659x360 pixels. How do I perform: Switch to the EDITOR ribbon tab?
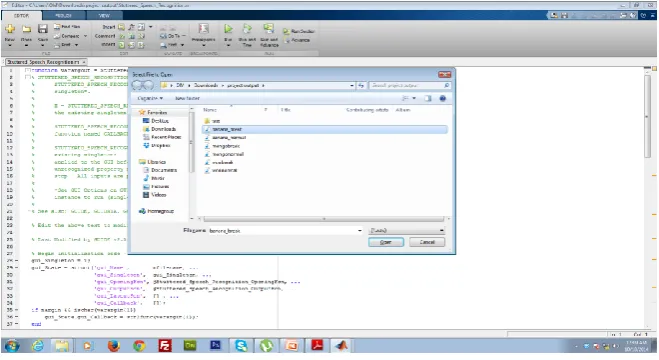pyautogui.click(x=21, y=16)
